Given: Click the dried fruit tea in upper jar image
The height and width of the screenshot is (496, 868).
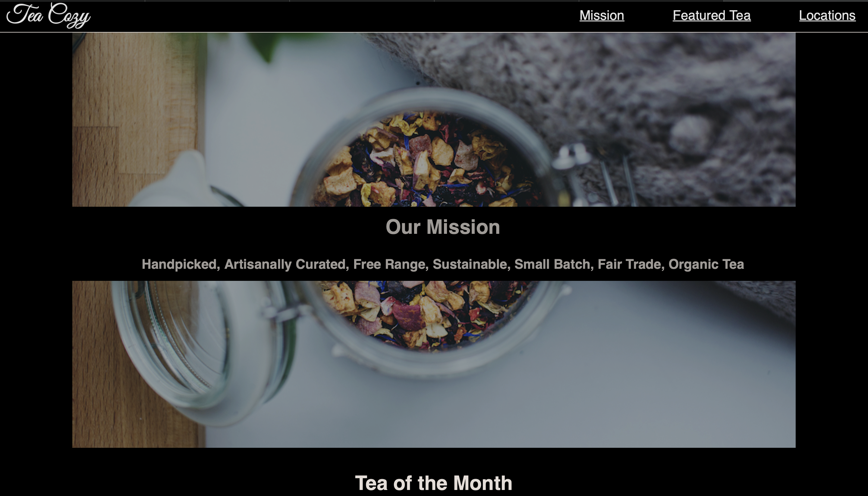Looking at the screenshot, I should 426,160.
